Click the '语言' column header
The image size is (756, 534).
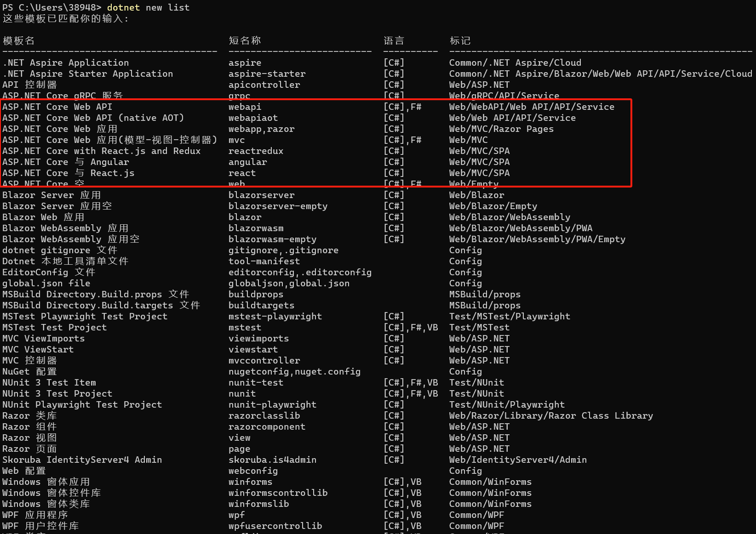(x=394, y=40)
